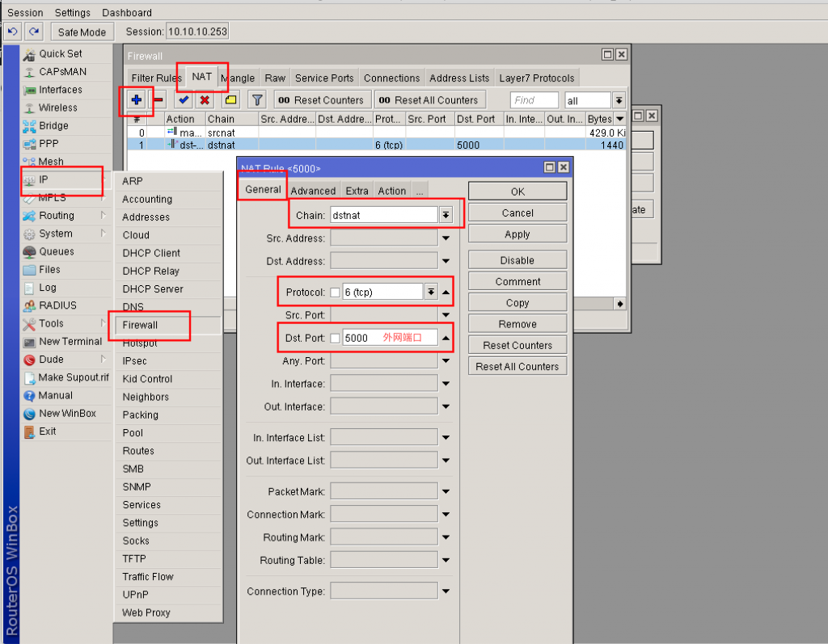Toggle the Protocol invert checkbox

point(335,293)
